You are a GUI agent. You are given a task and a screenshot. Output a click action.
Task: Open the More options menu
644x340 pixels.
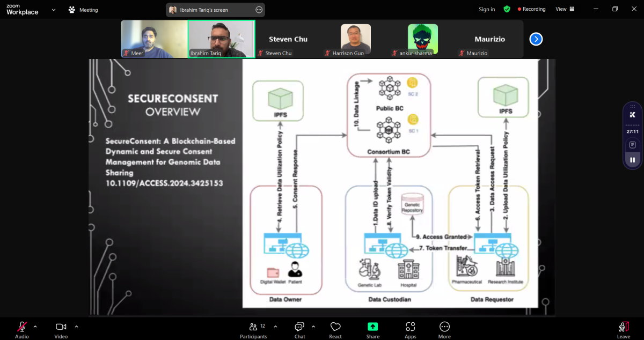pos(444,329)
